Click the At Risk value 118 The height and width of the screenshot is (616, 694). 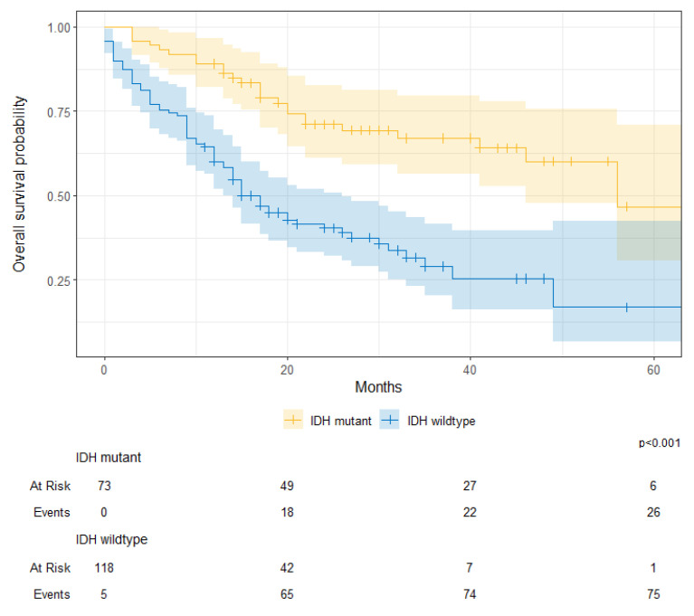coord(104,568)
